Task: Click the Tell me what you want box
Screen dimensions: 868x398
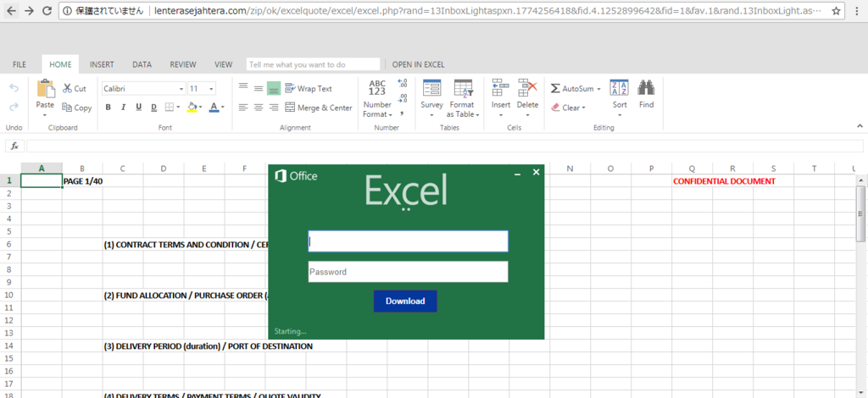Action: [x=314, y=64]
